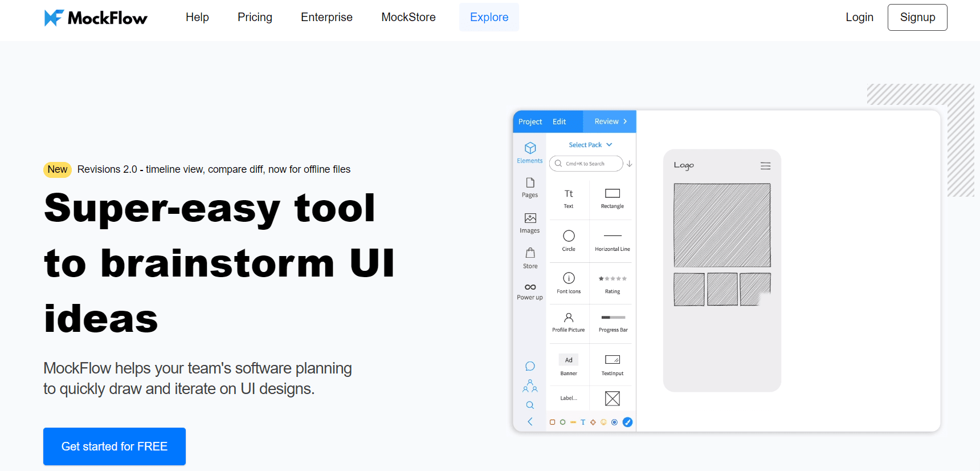Click the Cmd+K search field
Screen dimensions: 980x471
tap(586, 164)
